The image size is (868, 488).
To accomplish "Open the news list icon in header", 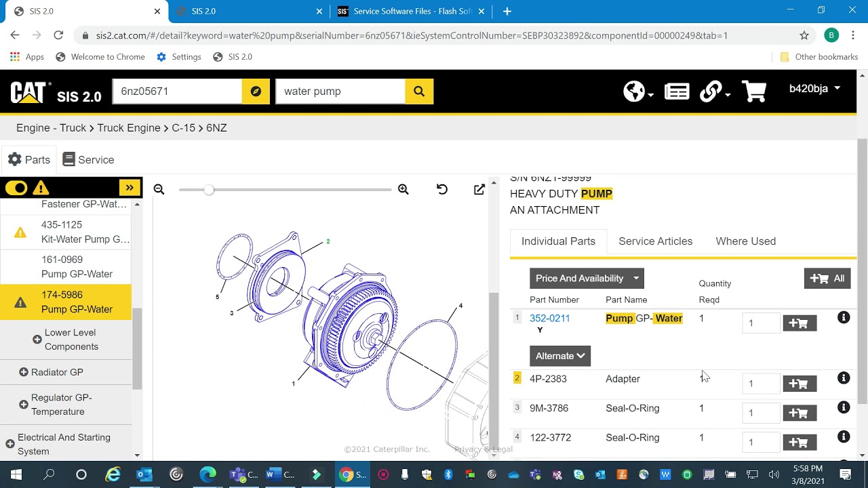I will coord(677,91).
